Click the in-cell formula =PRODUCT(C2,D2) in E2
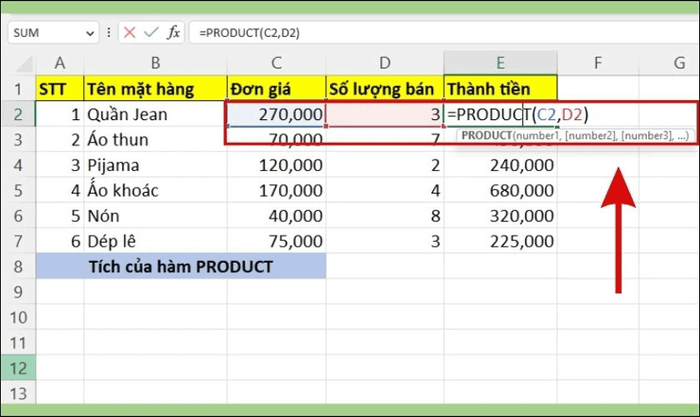Screen dimensions: 700x417 coord(518,115)
